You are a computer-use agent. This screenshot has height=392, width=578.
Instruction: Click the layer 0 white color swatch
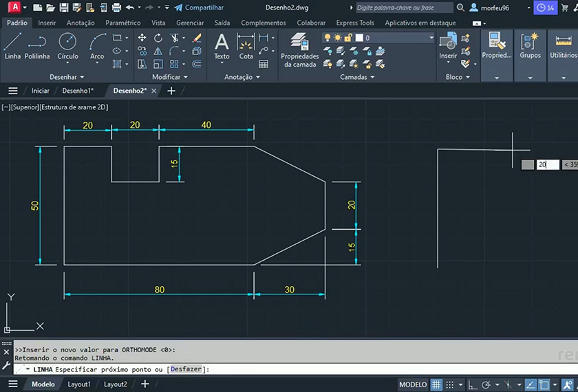(x=360, y=38)
